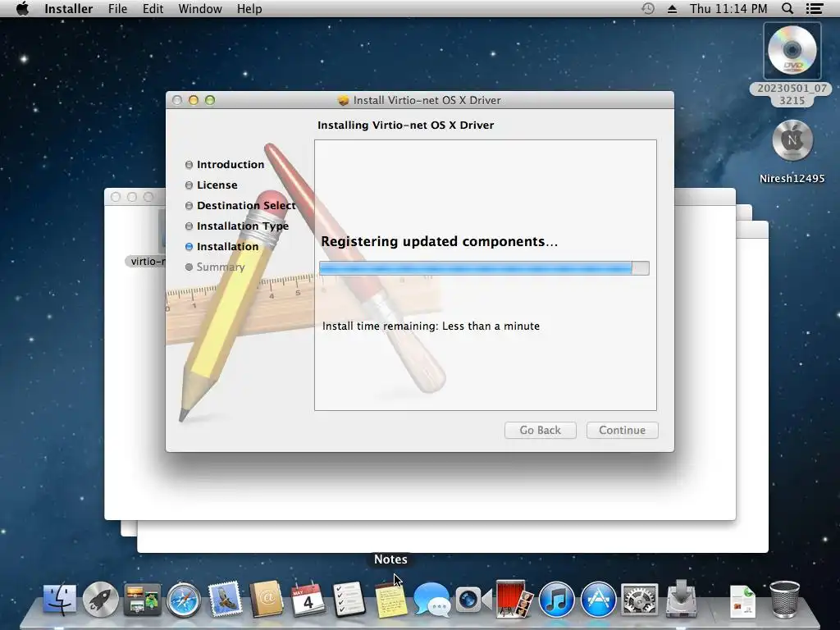
Task: Open Mail stamp icon in Dock
Action: (x=225, y=599)
